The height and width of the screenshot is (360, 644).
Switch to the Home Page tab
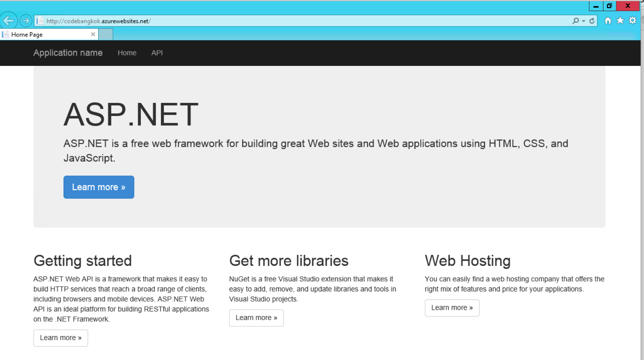click(45, 34)
